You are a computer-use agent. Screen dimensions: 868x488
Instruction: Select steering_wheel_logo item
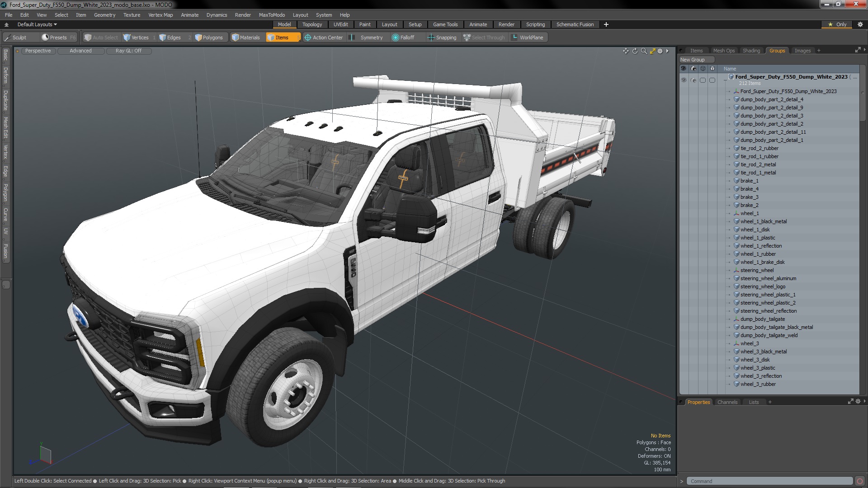pos(763,286)
